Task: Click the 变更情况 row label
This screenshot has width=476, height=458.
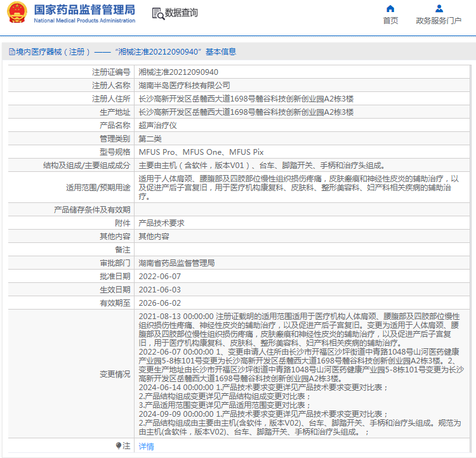Action: click(115, 374)
